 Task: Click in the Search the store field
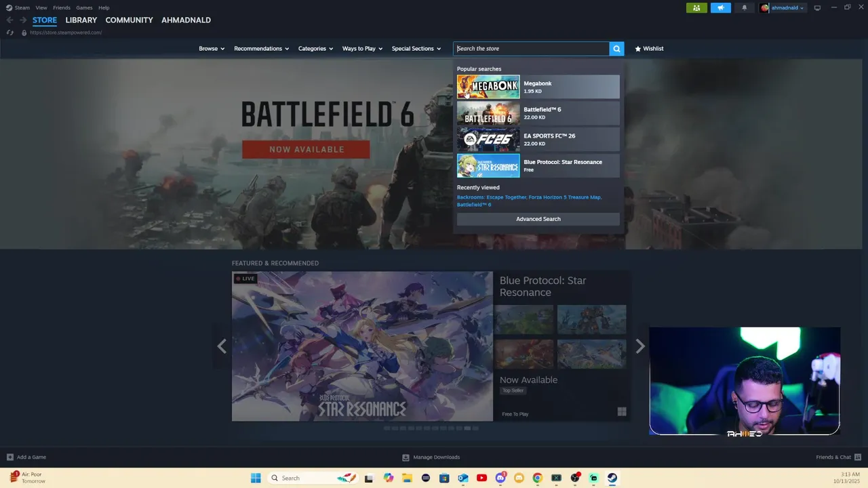pyautogui.click(x=531, y=49)
